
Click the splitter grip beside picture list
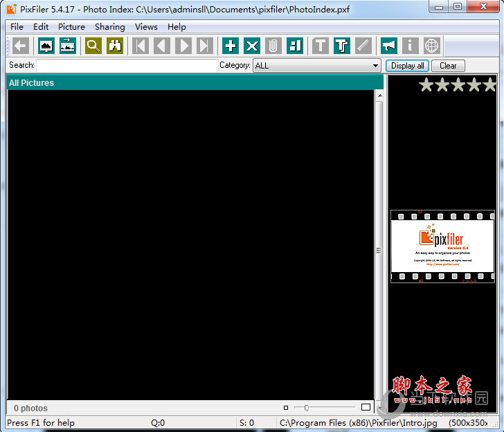click(379, 251)
